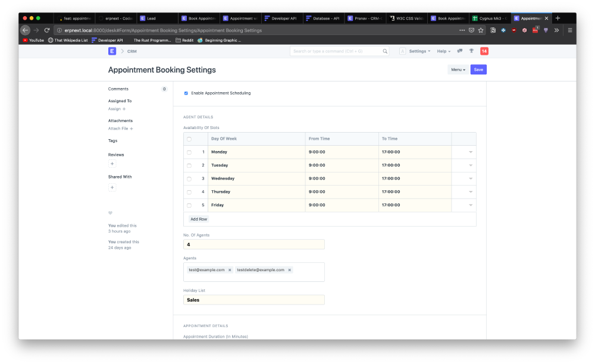
Task: Open the Help menu
Action: point(443,51)
